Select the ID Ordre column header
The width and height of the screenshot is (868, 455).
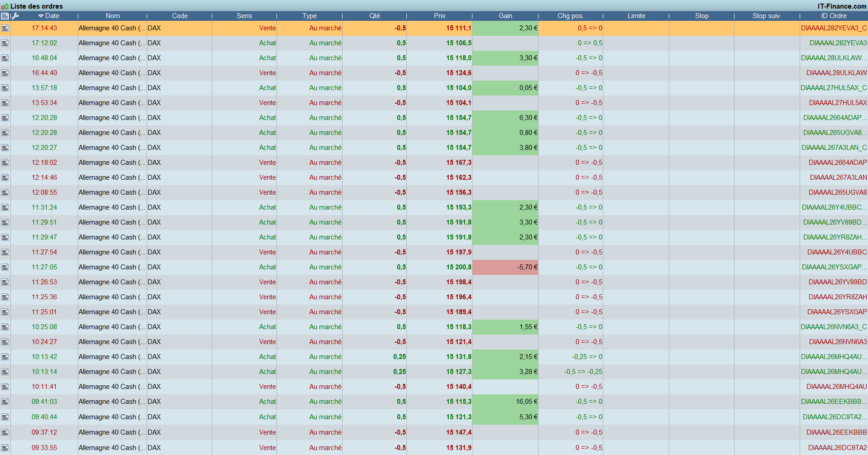834,16
